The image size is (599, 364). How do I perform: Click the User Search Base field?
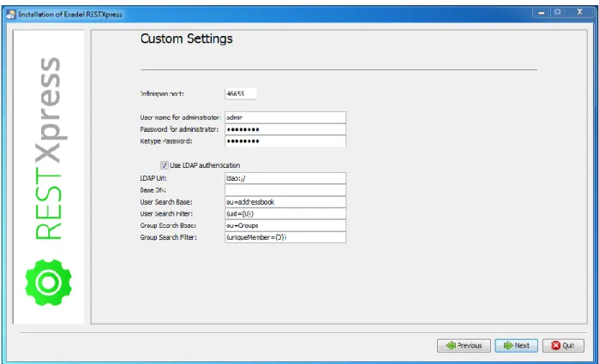pos(285,201)
